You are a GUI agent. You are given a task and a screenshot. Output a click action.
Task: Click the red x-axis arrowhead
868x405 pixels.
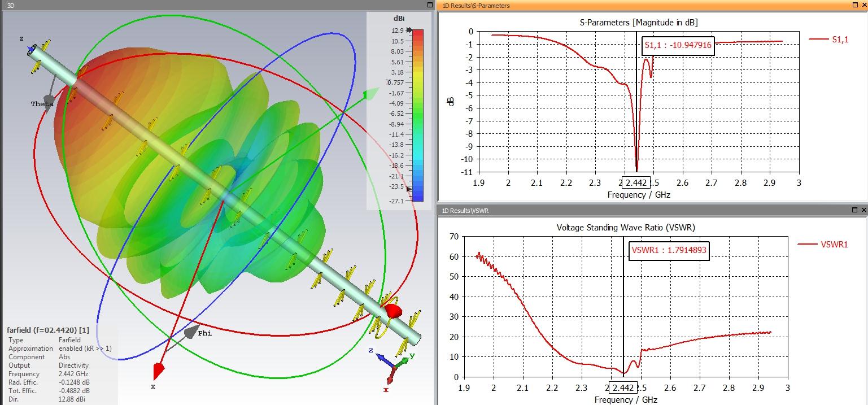158,371
